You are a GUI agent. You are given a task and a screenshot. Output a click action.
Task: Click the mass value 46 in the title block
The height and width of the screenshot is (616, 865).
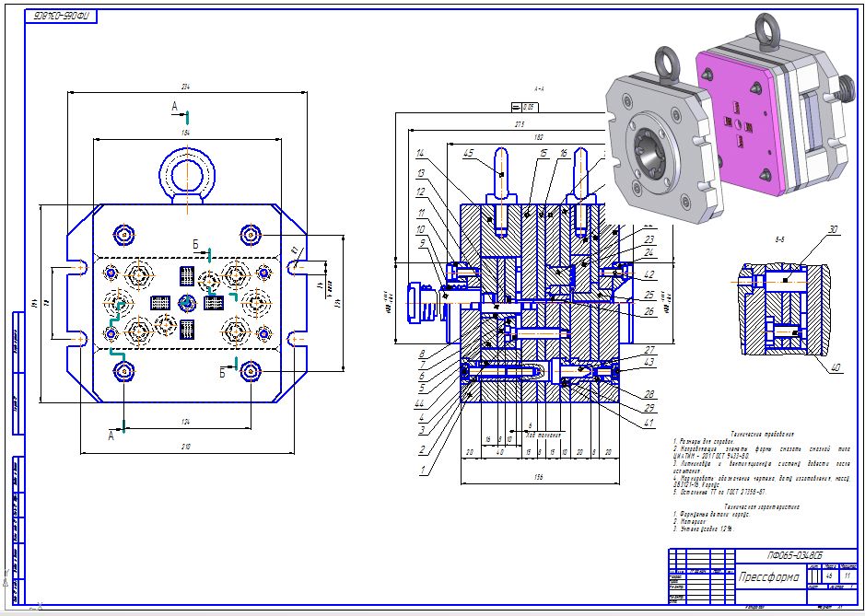click(x=829, y=575)
